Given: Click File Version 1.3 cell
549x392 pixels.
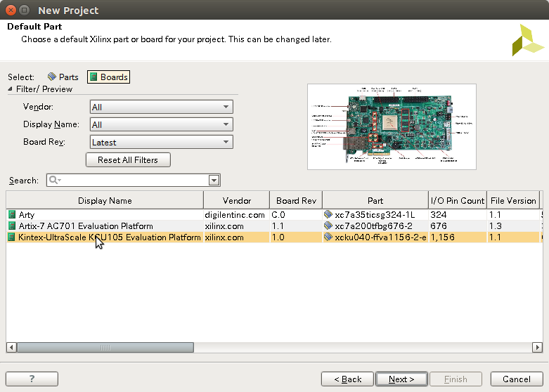Looking at the screenshot, I should (x=513, y=226).
